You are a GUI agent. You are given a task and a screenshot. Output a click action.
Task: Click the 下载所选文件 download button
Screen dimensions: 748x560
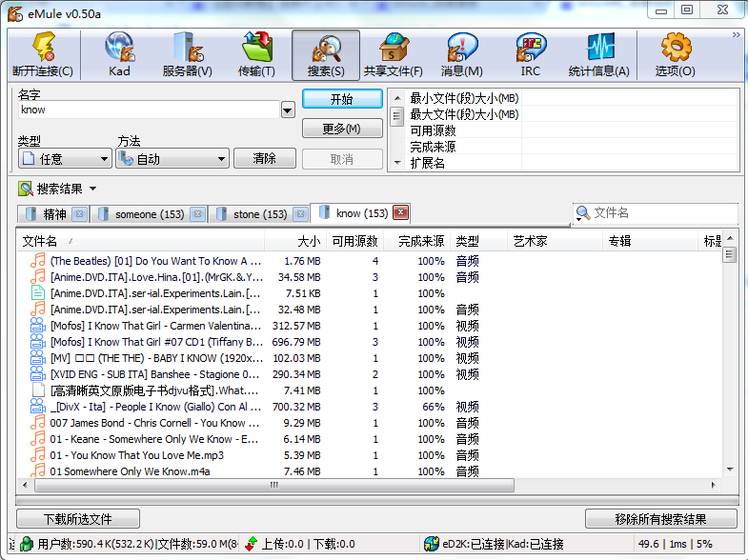point(78,519)
